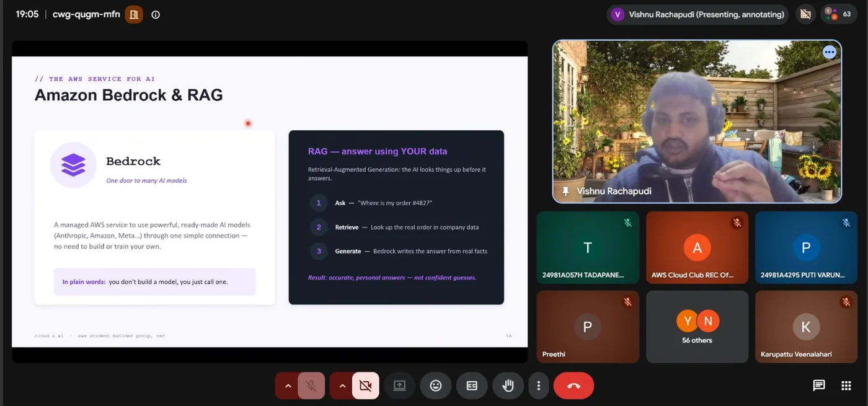Viewport: 868px width, 406px height.
Task: Raise hand using the hand icon
Action: (x=508, y=386)
